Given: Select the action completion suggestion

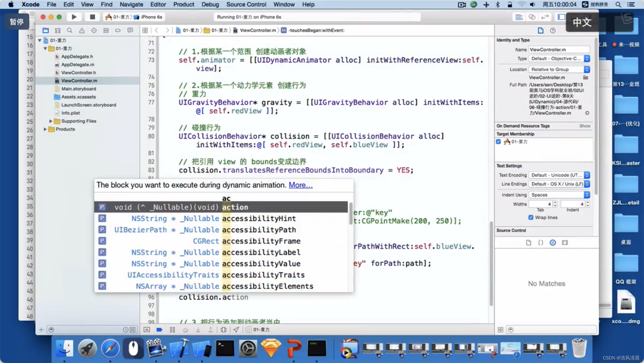Looking at the screenshot, I should pyautogui.click(x=221, y=207).
